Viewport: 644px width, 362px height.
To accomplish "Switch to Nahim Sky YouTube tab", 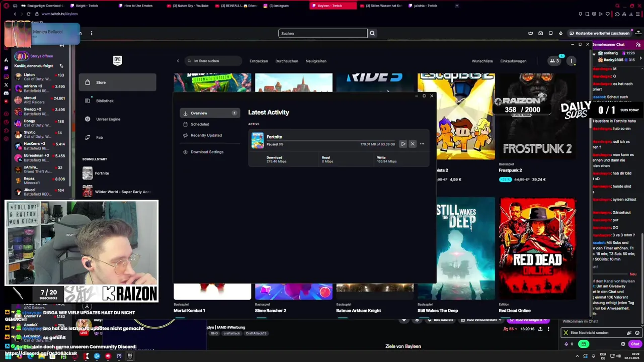I will tap(187, 6).
